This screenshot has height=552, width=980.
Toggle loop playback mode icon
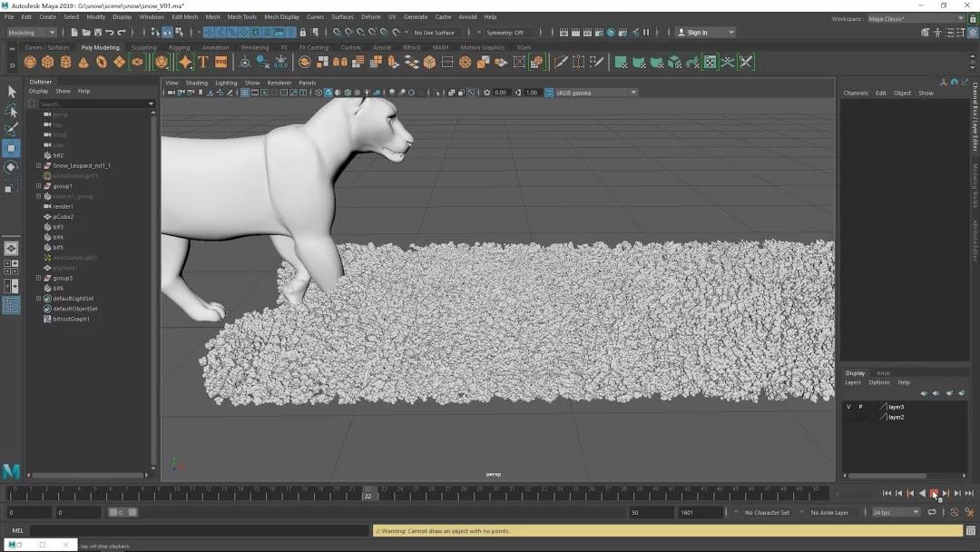coord(932,513)
